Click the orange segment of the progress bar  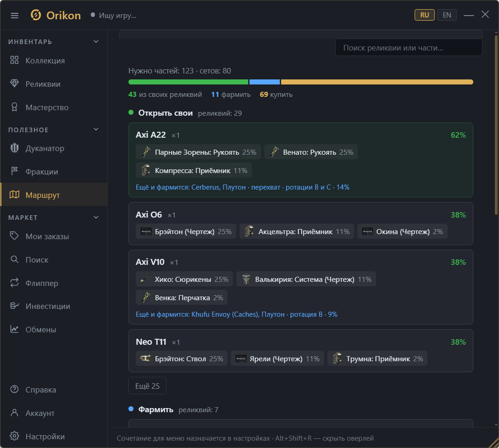(377, 82)
